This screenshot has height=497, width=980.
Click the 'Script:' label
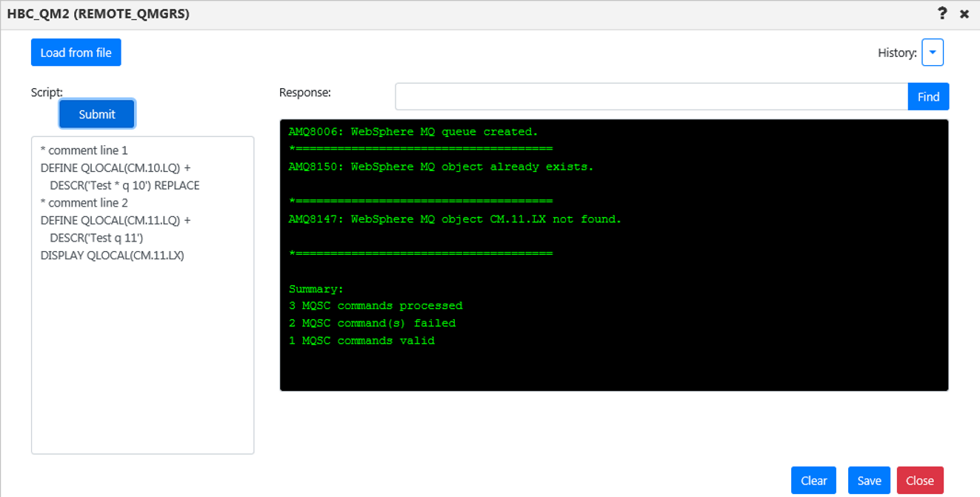point(47,93)
